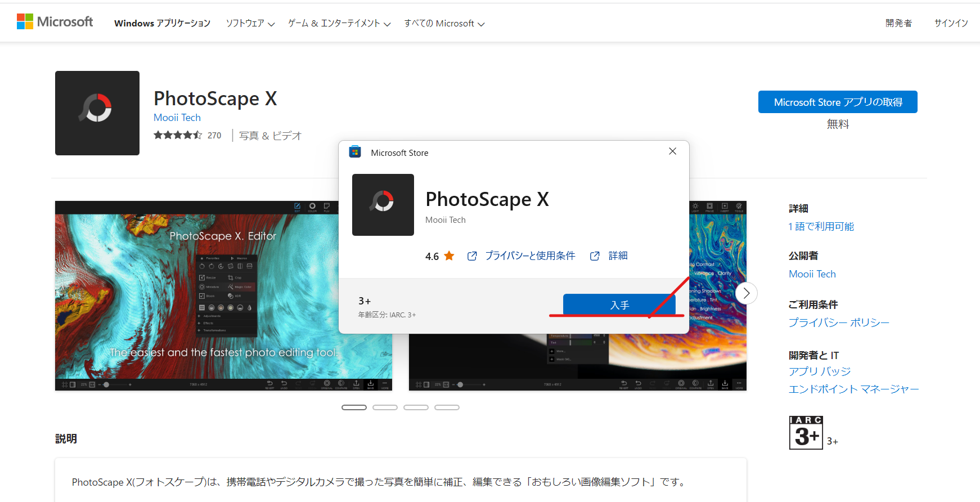Click the Microsoft logo
This screenshot has height=502, width=980.
[55, 22]
